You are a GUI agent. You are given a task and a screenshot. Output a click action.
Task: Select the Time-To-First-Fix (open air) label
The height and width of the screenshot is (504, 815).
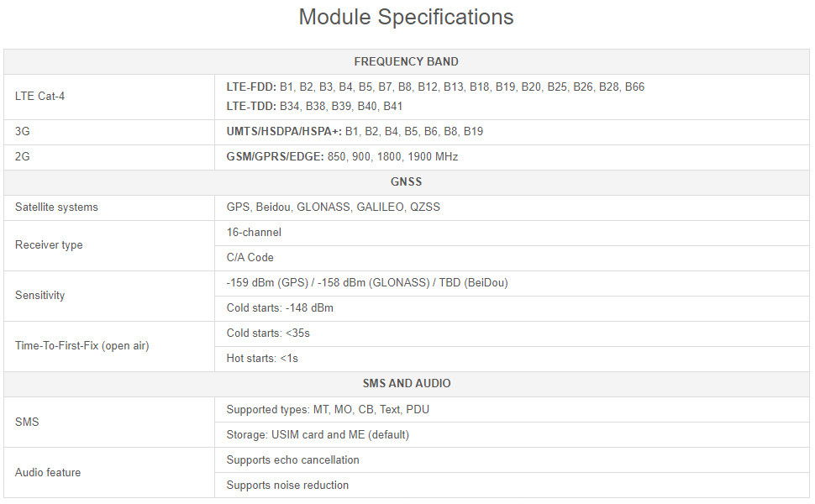click(x=81, y=346)
